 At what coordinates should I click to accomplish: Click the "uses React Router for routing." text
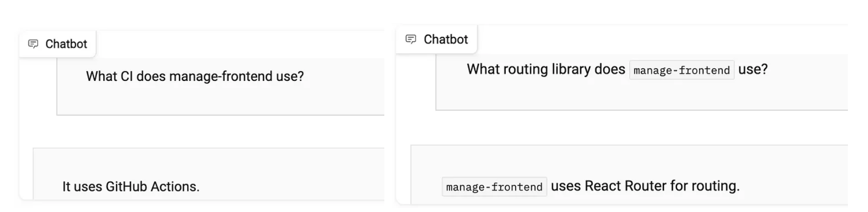645,186
